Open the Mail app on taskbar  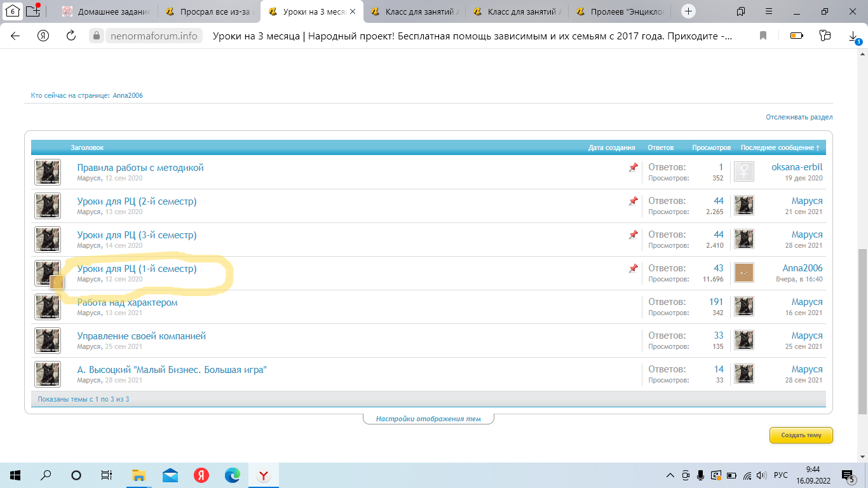tap(170, 475)
